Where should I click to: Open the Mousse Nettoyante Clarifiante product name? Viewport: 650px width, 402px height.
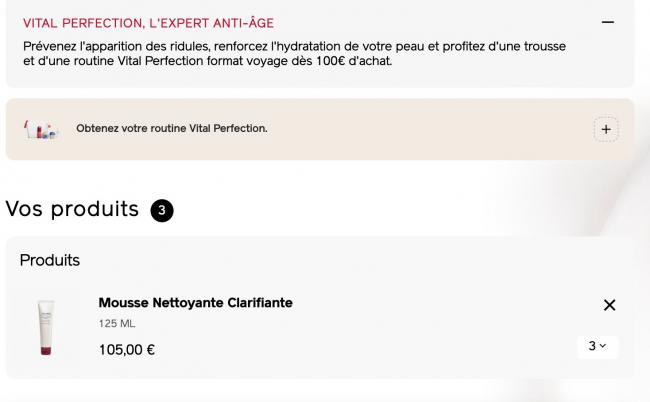point(195,302)
